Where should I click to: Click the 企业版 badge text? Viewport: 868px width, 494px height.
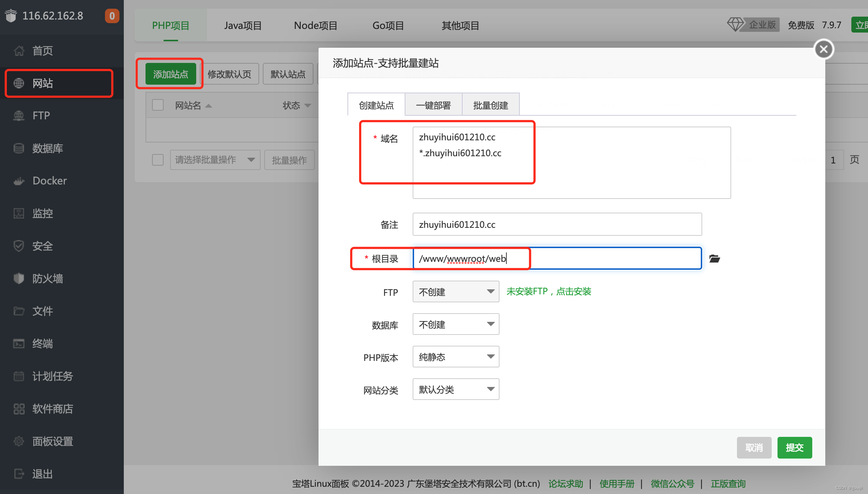pyautogui.click(x=762, y=25)
